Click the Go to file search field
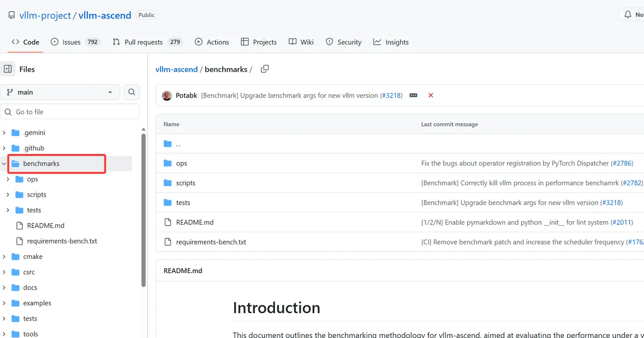This screenshot has width=644, height=338. click(70, 112)
